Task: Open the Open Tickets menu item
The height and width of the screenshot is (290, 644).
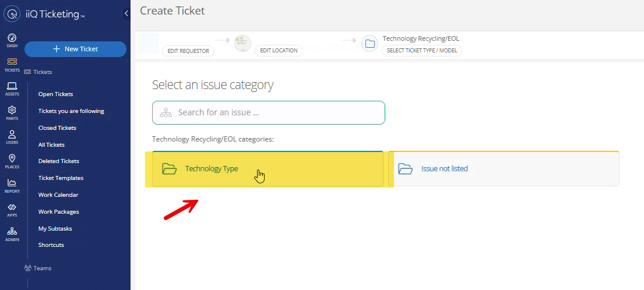Action: [x=55, y=94]
